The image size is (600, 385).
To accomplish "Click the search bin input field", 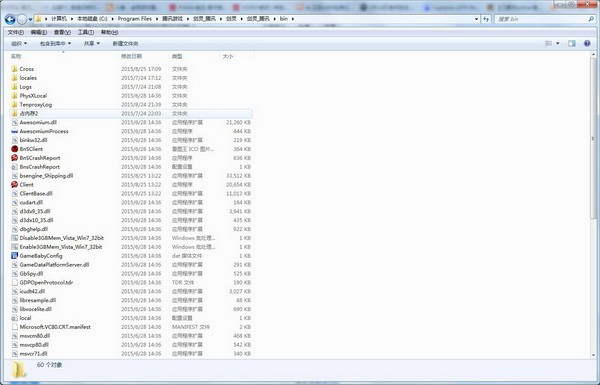I will (541, 19).
